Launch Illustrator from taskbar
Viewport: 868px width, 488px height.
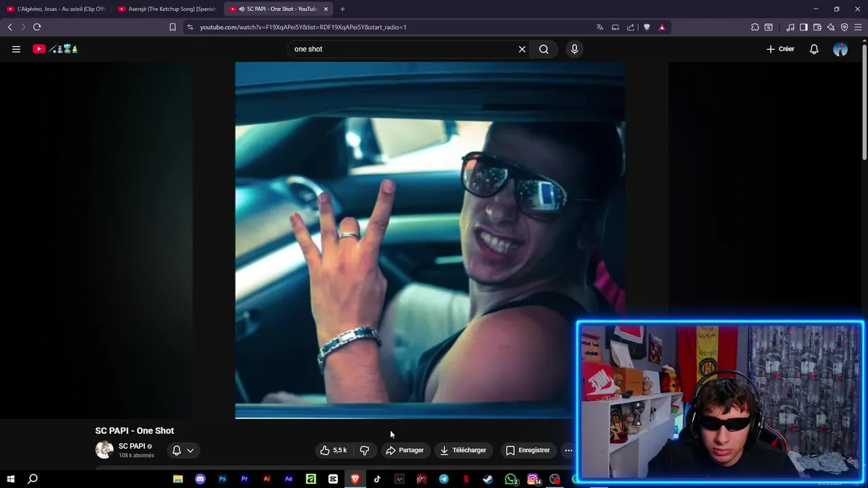click(x=267, y=479)
